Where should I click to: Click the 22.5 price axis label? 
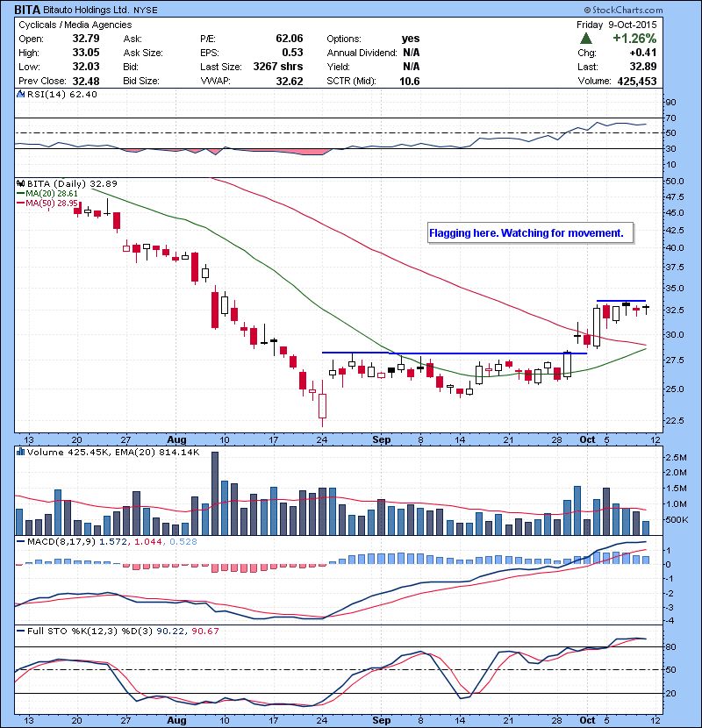pyautogui.click(x=675, y=421)
